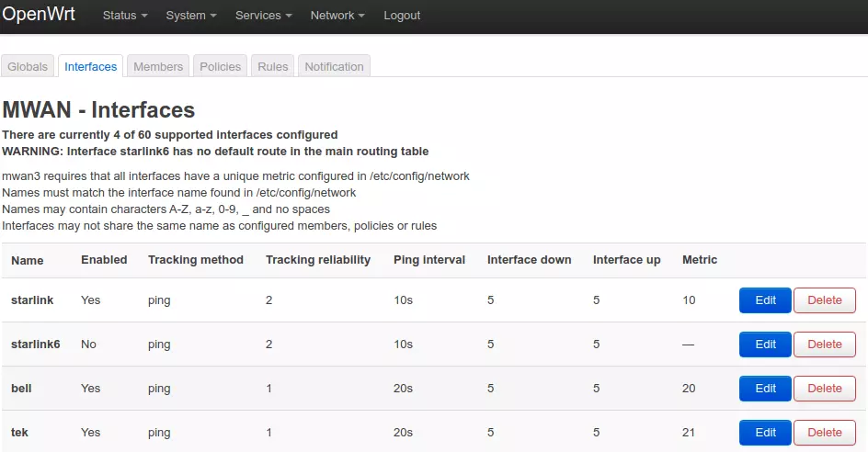Click the Interface down column header
868x452 pixels.
[x=529, y=260]
